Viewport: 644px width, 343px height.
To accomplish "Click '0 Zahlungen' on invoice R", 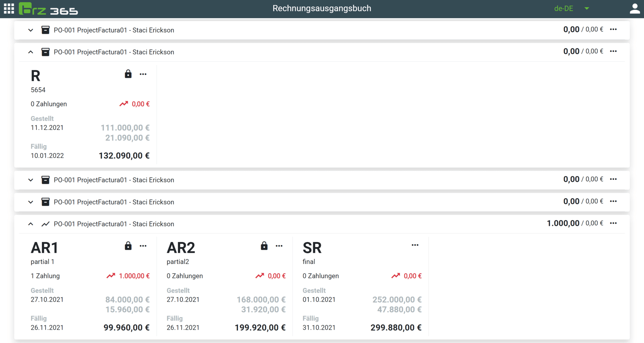I will [x=49, y=104].
